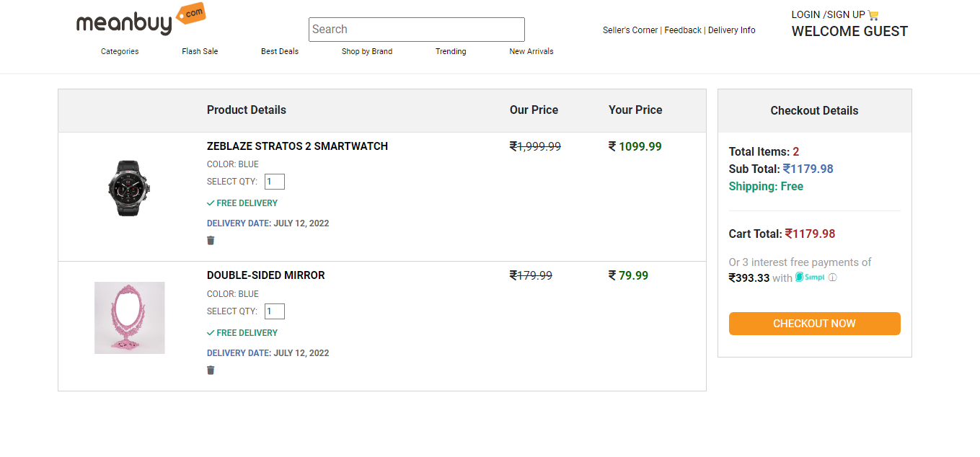
Task: Open Best Deals
Action: 280,51
